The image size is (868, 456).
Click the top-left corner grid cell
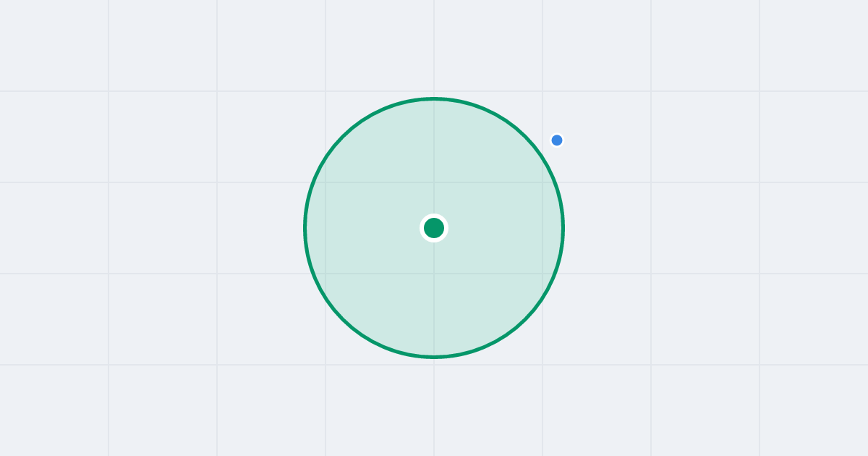pyautogui.click(x=54, y=45)
